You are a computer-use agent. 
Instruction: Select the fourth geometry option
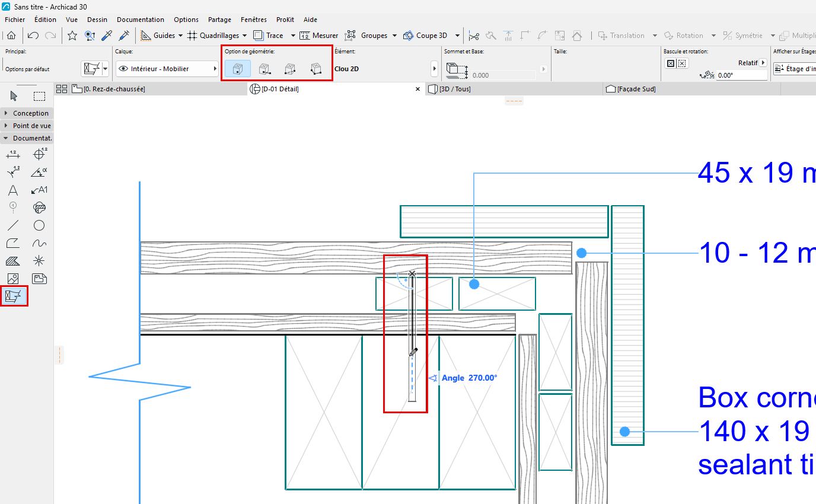click(x=316, y=69)
